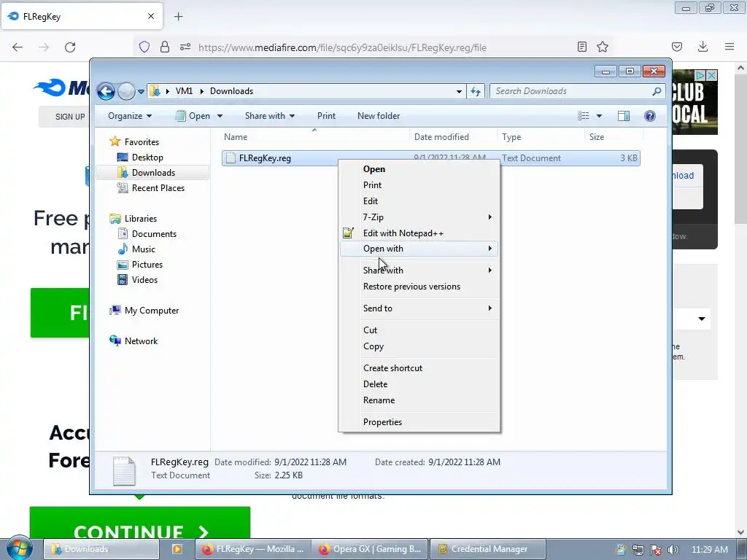Expand the Open button dropdown arrow
This screenshot has width=747, height=560.
[x=220, y=116]
